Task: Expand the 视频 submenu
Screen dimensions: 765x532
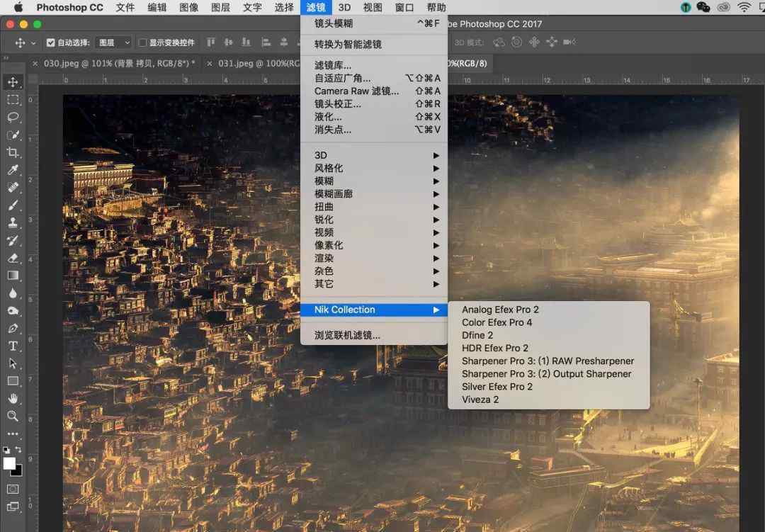Action: pyautogui.click(x=374, y=232)
